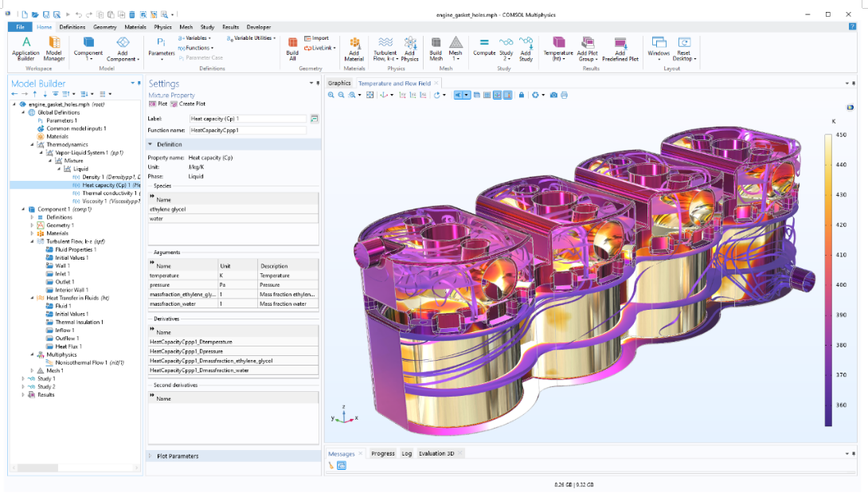The height and width of the screenshot is (497, 868).
Task: Open the Model Manager
Action: click(53, 49)
